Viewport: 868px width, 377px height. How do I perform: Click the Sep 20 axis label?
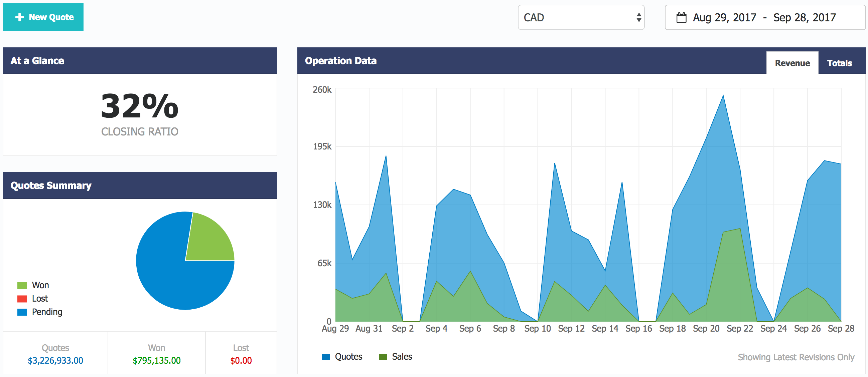pos(706,329)
